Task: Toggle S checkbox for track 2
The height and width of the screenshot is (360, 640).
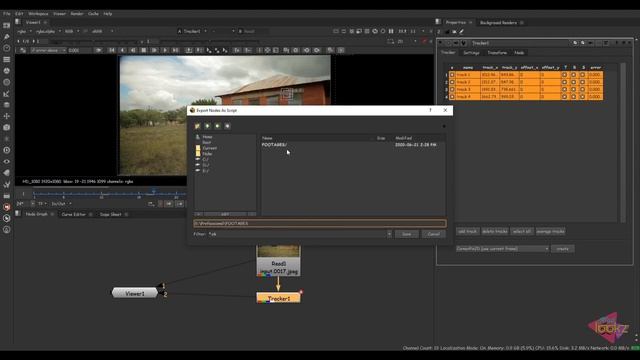Action: pyautogui.click(x=582, y=82)
